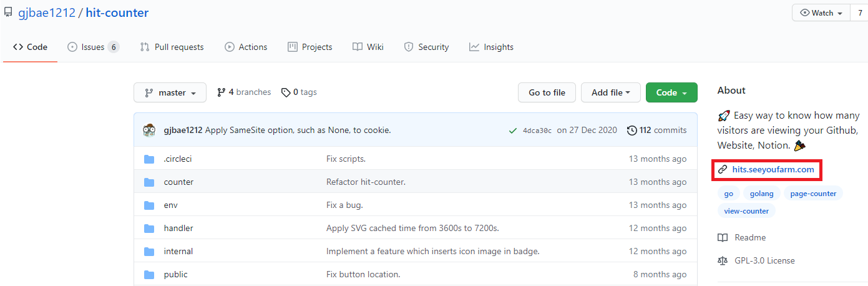This screenshot has width=868, height=286.
Task: Click the 'on 27 Dec 2020' commit date
Action: 587,130
